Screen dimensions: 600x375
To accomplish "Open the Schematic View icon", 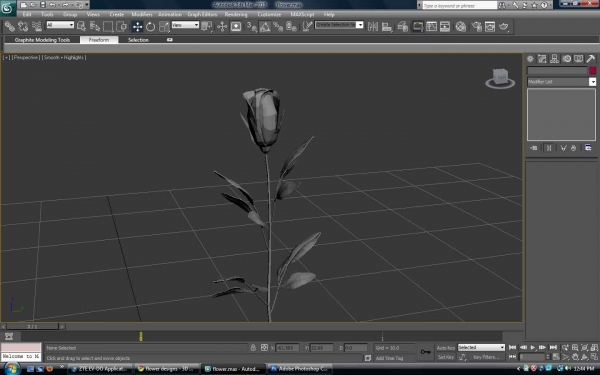I will click(445, 26).
